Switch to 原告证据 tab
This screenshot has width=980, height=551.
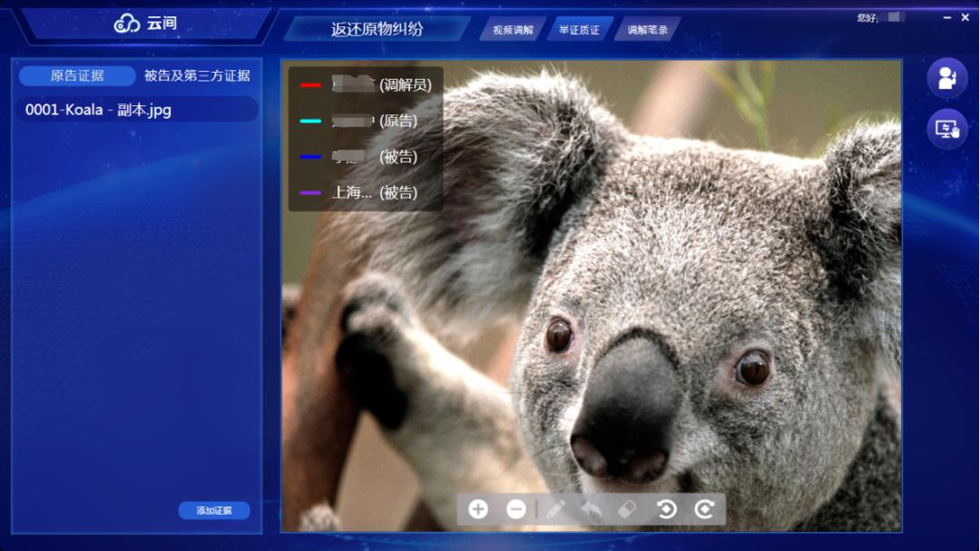(77, 75)
